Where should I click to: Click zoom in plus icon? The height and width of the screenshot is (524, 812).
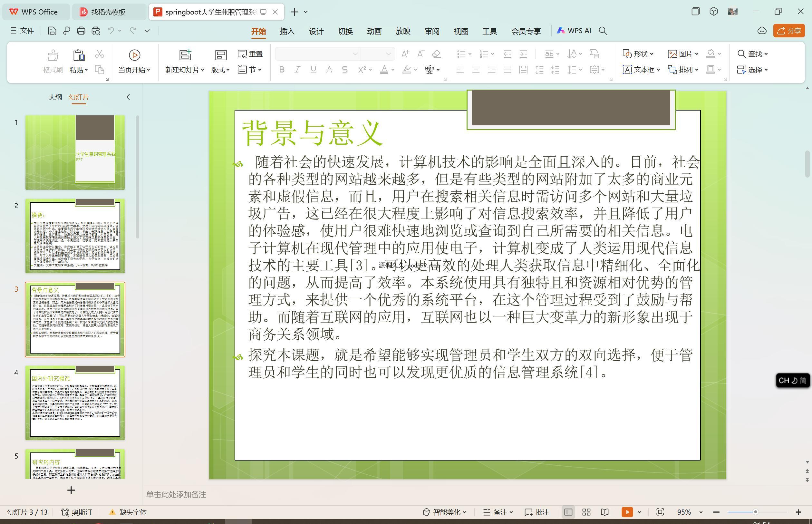(798, 512)
